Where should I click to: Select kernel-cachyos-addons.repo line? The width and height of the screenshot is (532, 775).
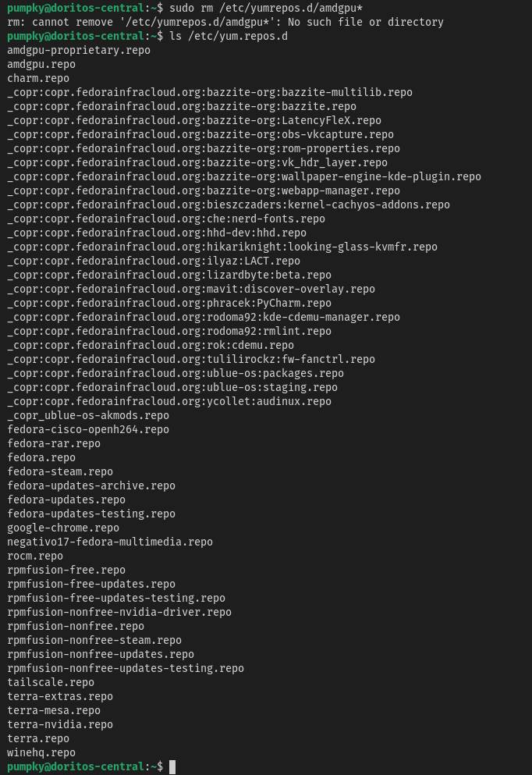(229, 204)
